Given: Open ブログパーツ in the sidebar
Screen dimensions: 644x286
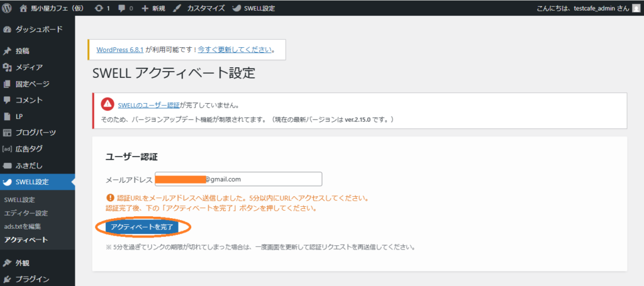Looking at the screenshot, I should pyautogui.click(x=36, y=133).
